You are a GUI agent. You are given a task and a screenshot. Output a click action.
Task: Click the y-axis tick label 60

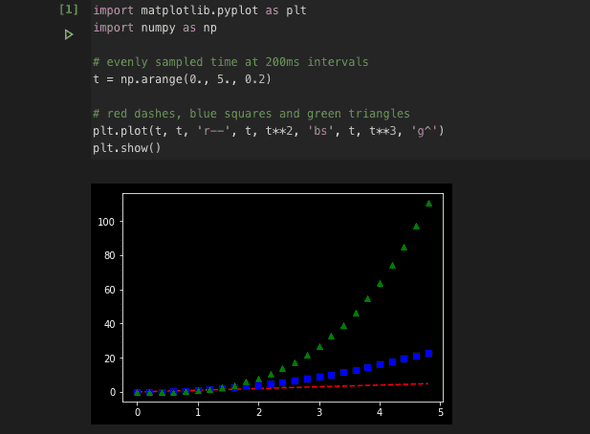tap(109, 290)
